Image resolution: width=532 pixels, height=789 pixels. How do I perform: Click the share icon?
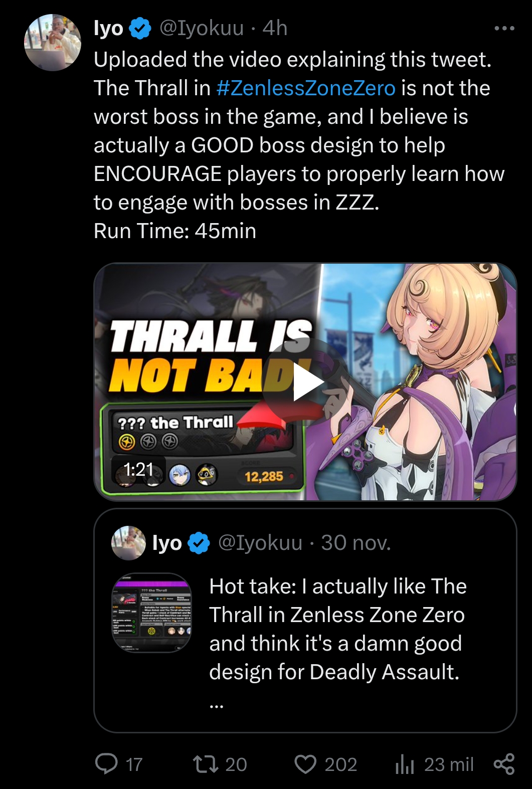(x=504, y=764)
